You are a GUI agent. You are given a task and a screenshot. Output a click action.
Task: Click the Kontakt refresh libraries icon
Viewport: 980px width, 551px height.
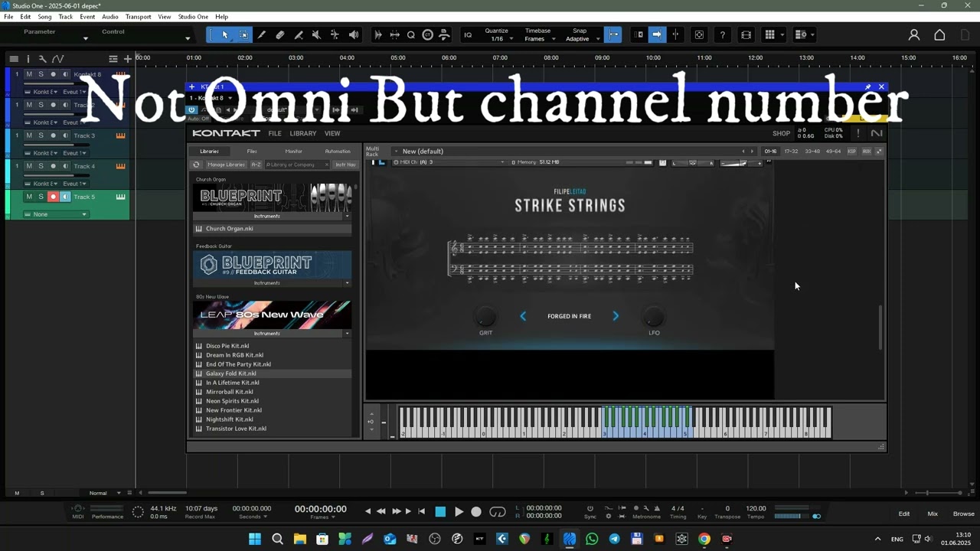197,165
